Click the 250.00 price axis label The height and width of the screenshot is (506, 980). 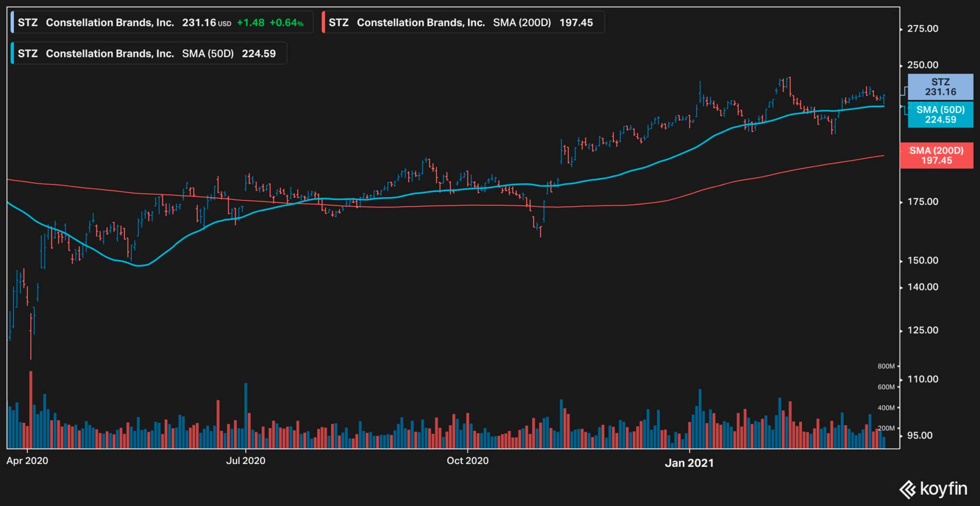point(923,65)
